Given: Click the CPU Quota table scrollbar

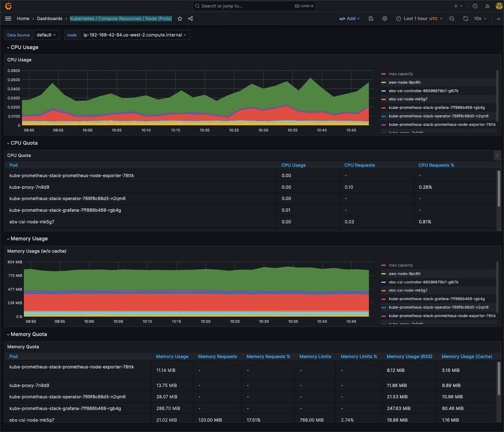Looking at the screenshot, I should pyautogui.click(x=499, y=189).
